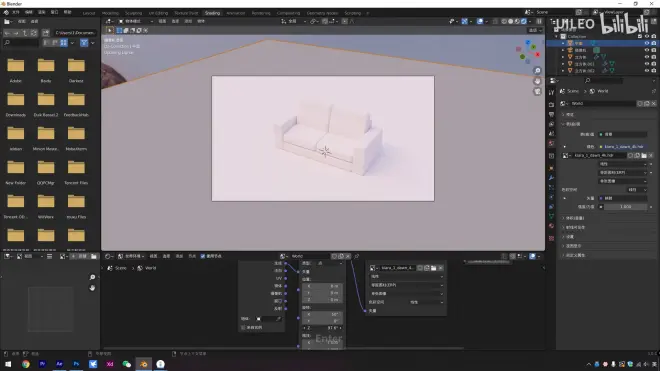Click the file path field
660x371 pixels.
pyautogui.click(x=75, y=33)
